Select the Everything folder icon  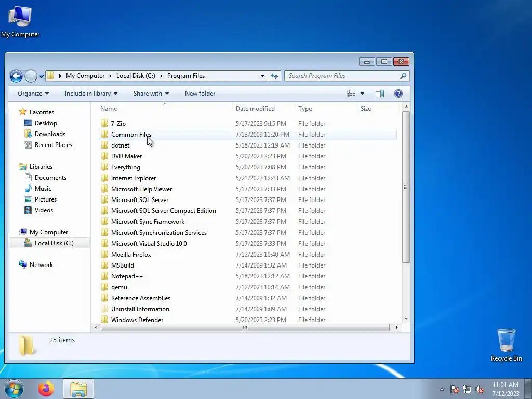coord(104,167)
